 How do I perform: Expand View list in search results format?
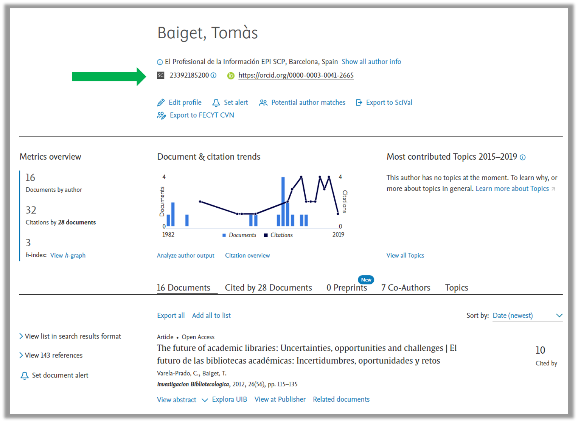[70, 336]
